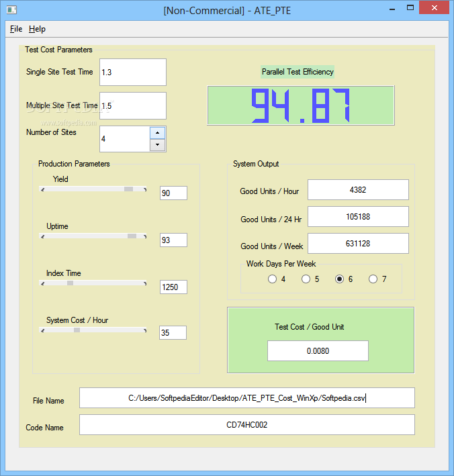The image size is (454, 476).
Task: Click left arrow of Index Time slider
Action: click(43, 283)
